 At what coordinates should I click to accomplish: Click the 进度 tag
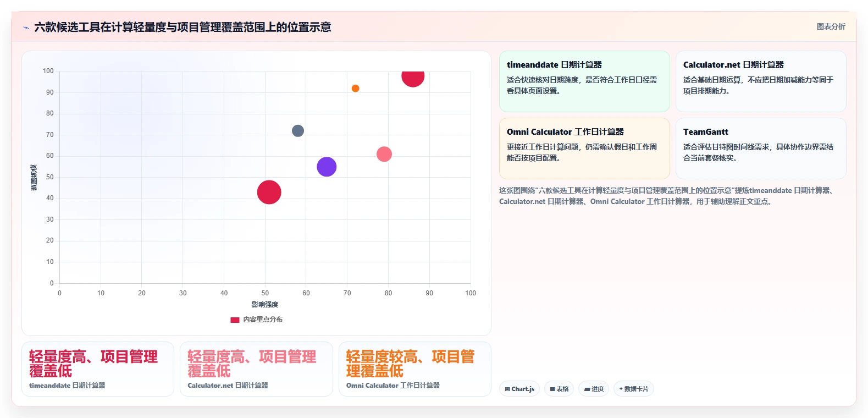pos(594,389)
